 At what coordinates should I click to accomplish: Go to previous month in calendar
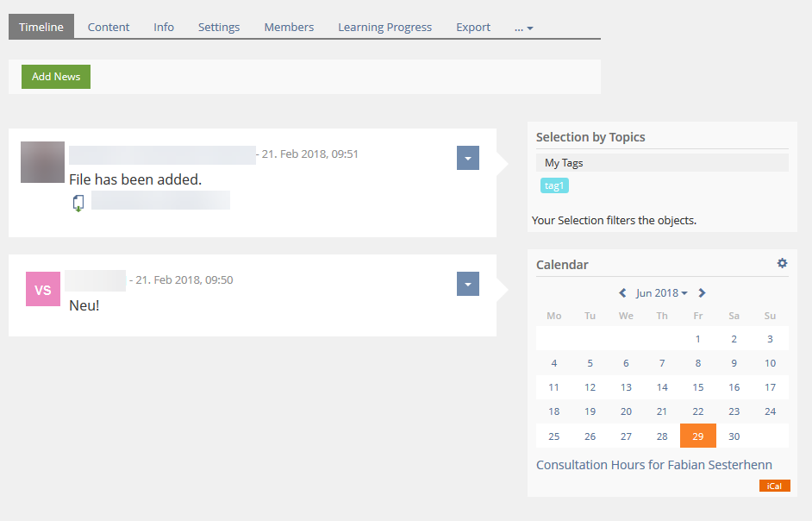point(622,293)
